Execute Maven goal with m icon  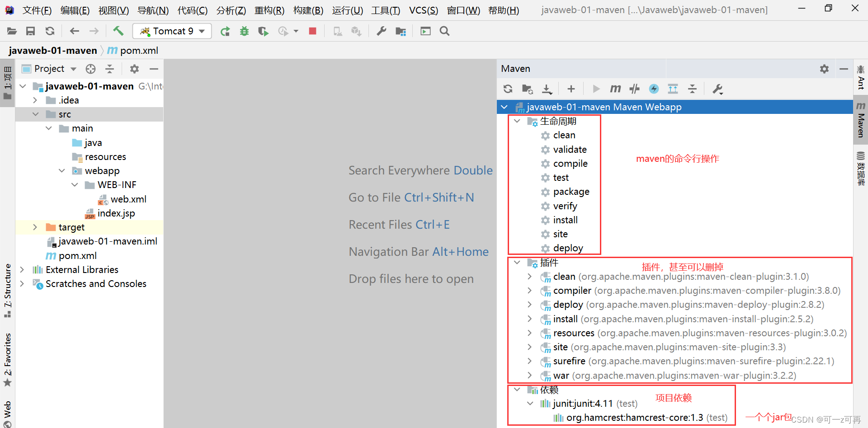pyautogui.click(x=615, y=89)
